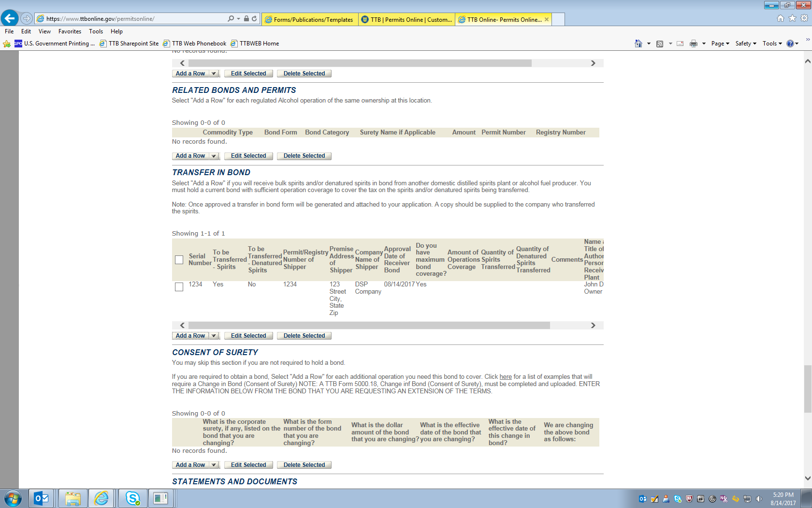Click the command bar Home page icon
The width and height of the screenshot is (812, 508).
point(638,44)
